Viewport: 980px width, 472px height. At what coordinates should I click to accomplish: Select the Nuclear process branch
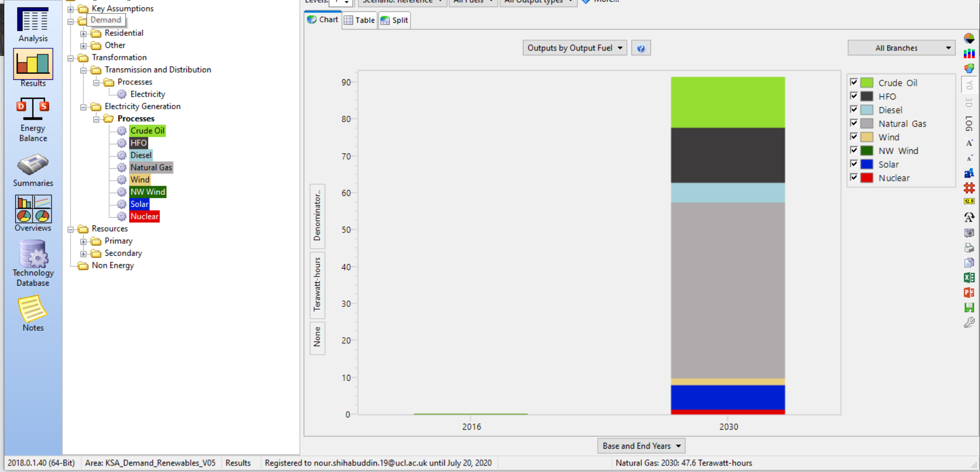144,217
